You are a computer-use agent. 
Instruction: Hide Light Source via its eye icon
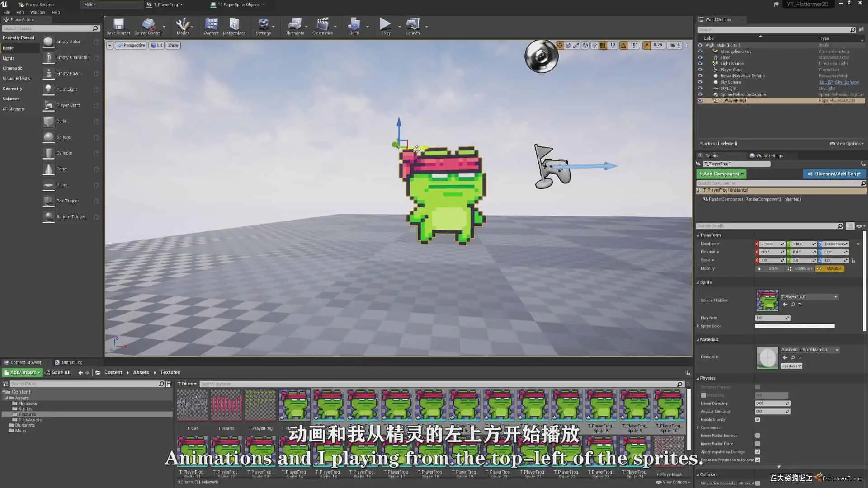click(700, 64)
